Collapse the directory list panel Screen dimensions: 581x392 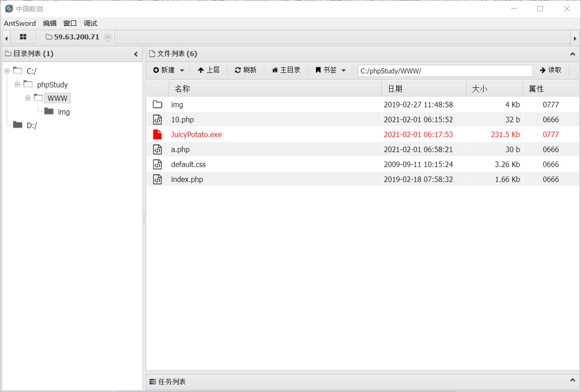point(136,54)
